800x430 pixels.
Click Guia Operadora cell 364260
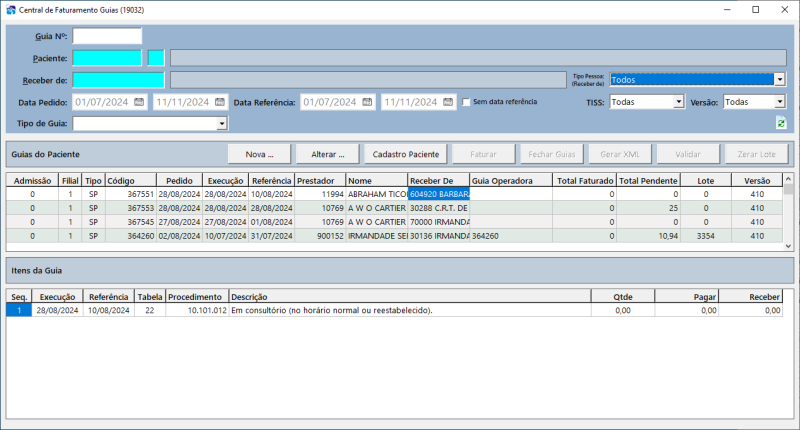(x=511, y=236)
